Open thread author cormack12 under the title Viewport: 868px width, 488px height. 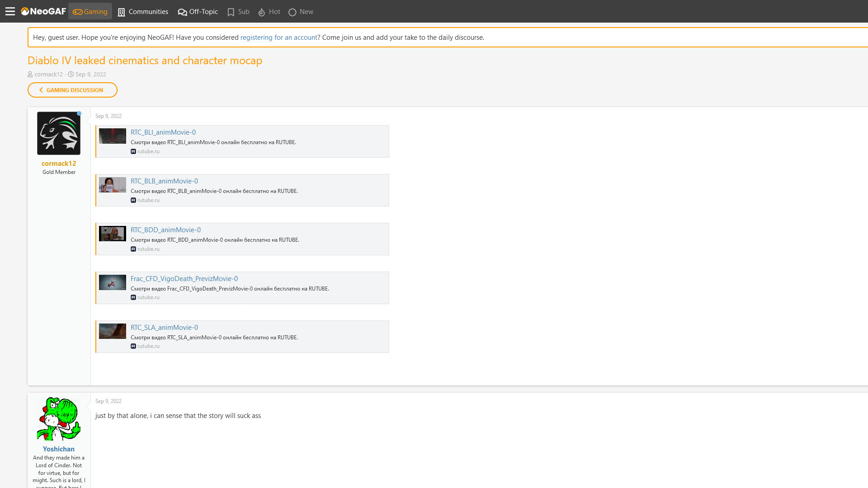pyautogui.click(x=48, y=75)
